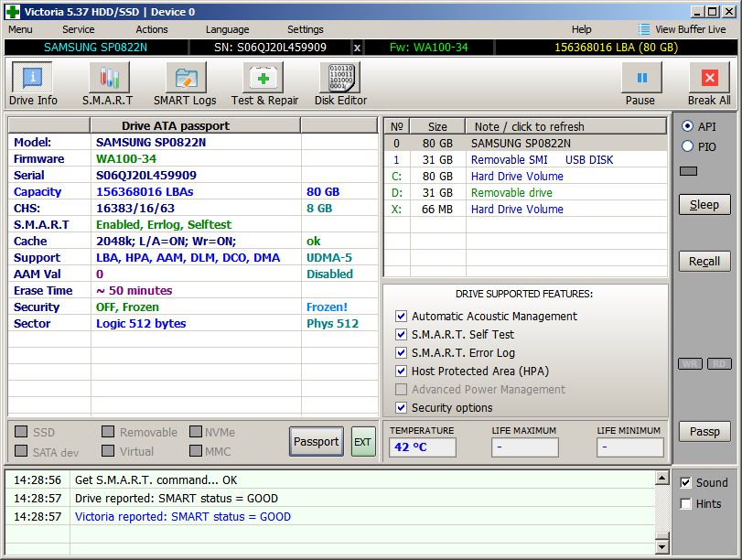Launch the Disk Editor binary icon
The height and width of the screenshot is (560, 742).
tap(340, 78)
